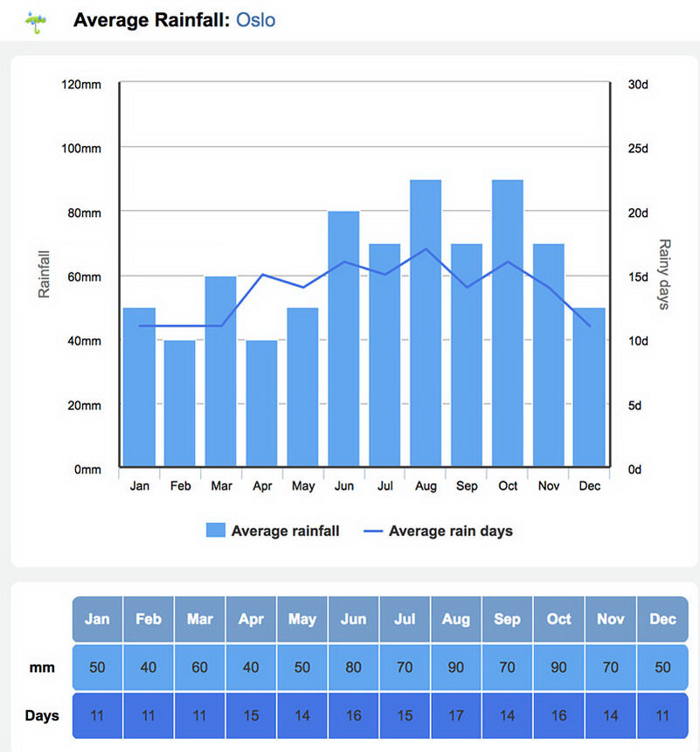Select the Sep column header in the table

[508, 619]
